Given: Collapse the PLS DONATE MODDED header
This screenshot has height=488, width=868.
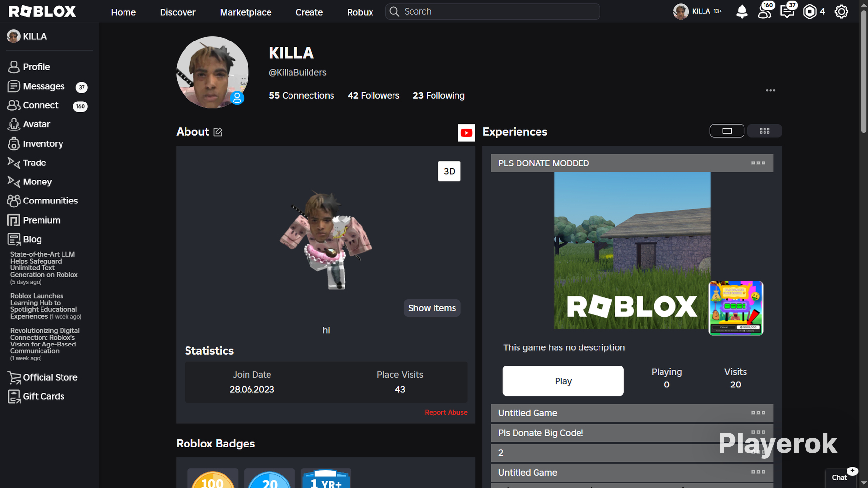Looking at the screenshot, I should click(632, 163).
